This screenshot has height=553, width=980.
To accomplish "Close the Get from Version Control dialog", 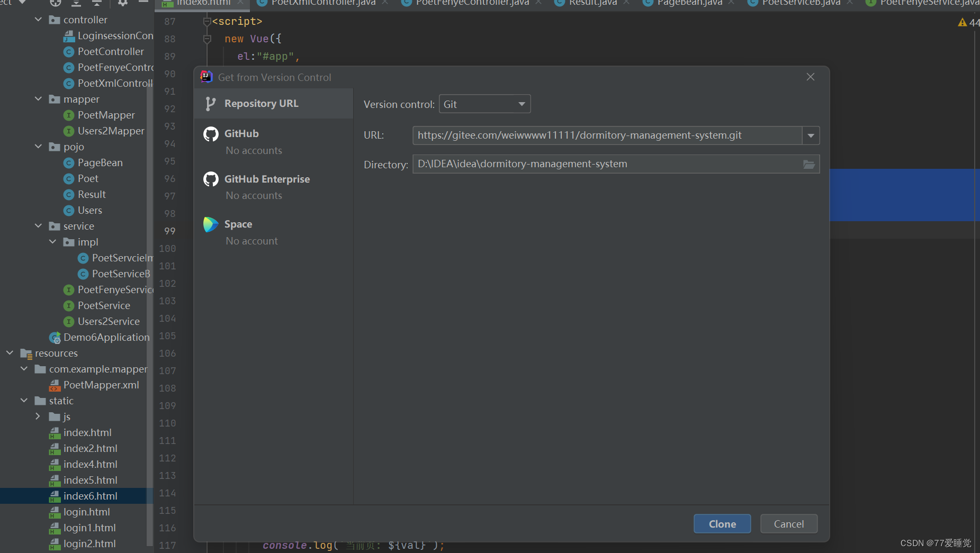I will pyautogui.click(x=810, y=77).
